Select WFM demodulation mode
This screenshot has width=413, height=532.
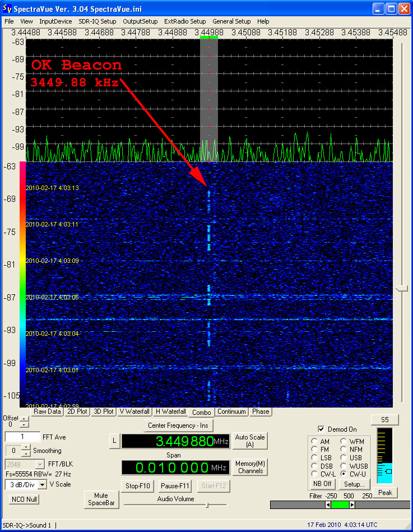click(344, 441)
